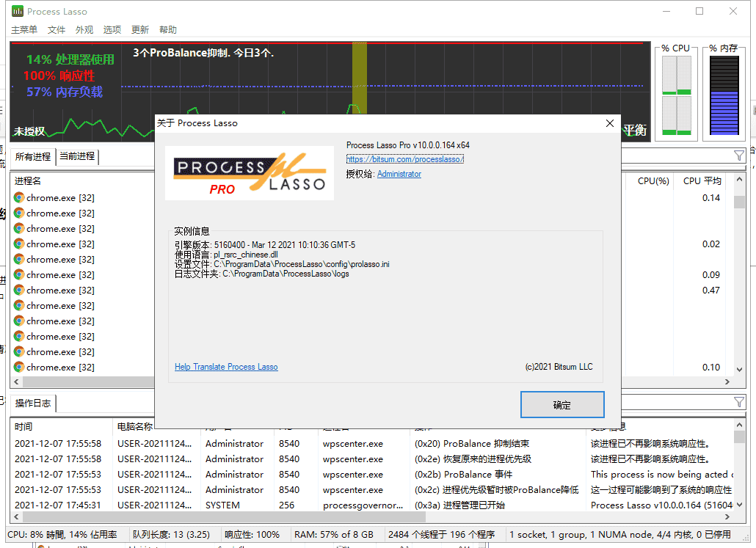Select the 操作日志 tab

(33, 403)
